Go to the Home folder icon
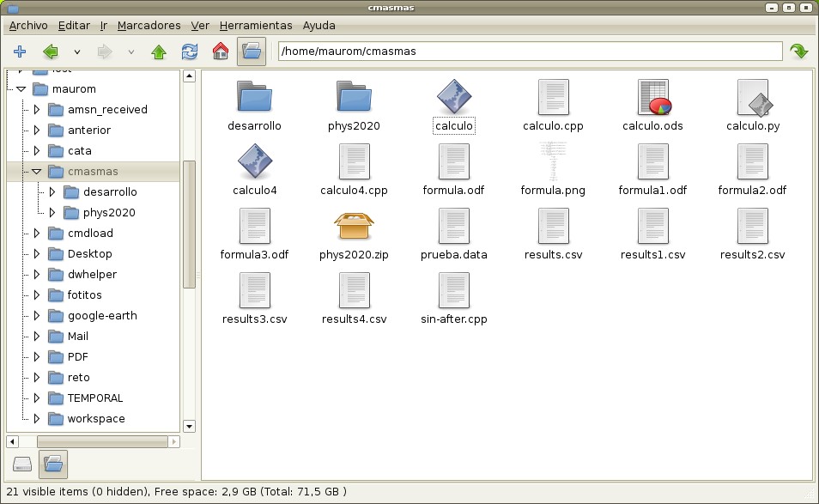Viewport: 819px width, 504px height. (221, 52)
